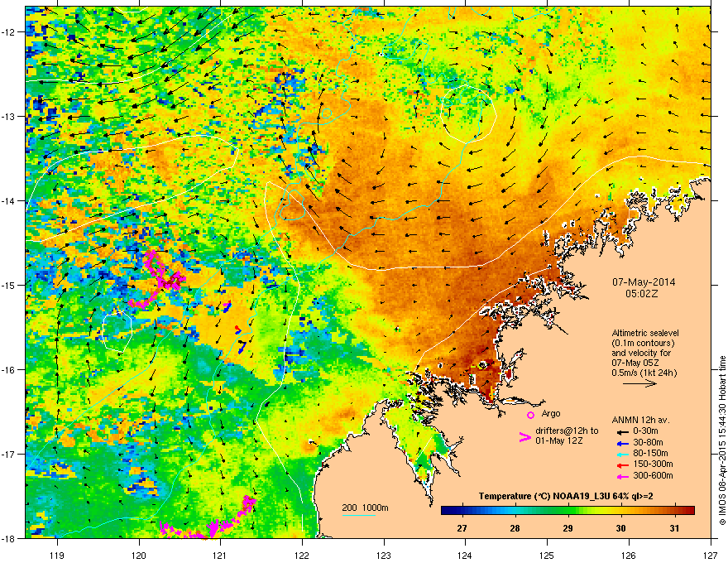Click the longitude axis label '126'
Viewport: 728px width, 563px height.
(629, 555)
